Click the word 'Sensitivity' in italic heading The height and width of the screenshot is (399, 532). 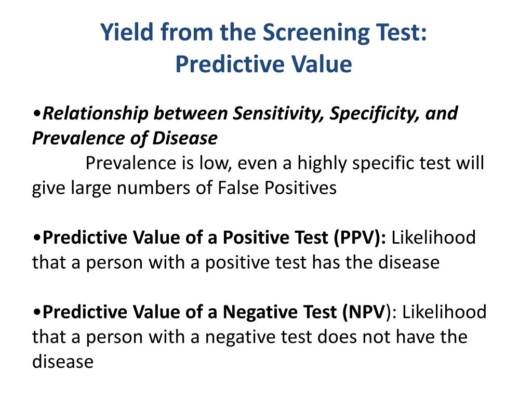[x=278, y=114]
